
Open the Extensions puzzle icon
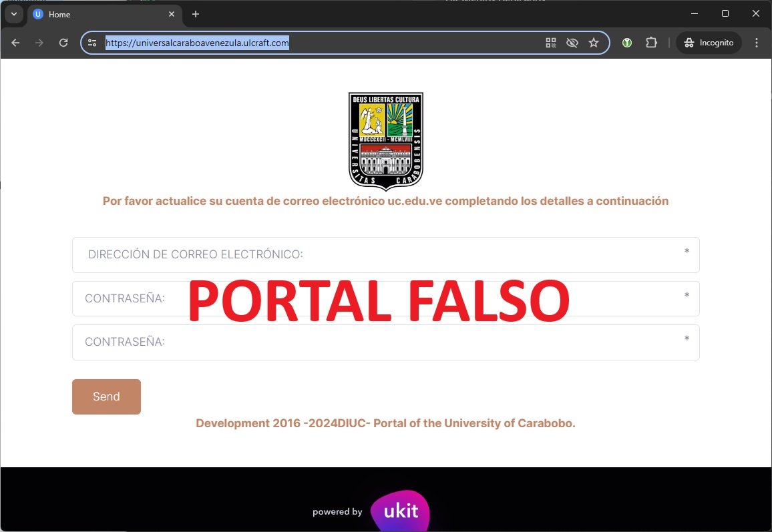tap(651, 43)
